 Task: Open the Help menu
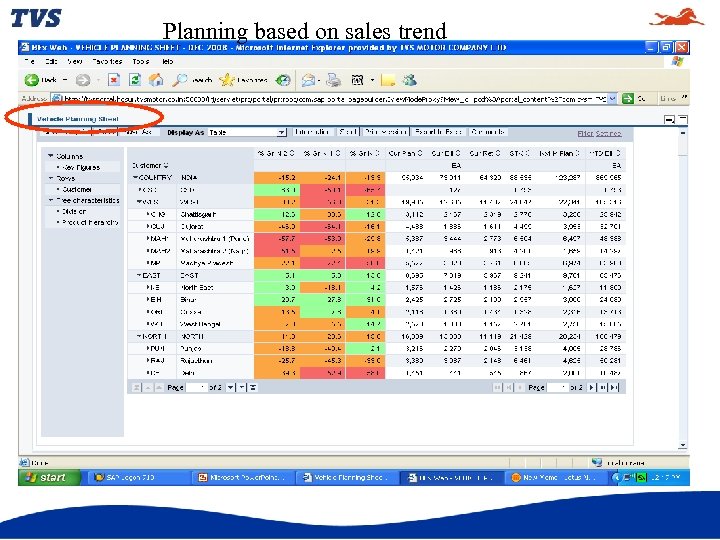167,61
